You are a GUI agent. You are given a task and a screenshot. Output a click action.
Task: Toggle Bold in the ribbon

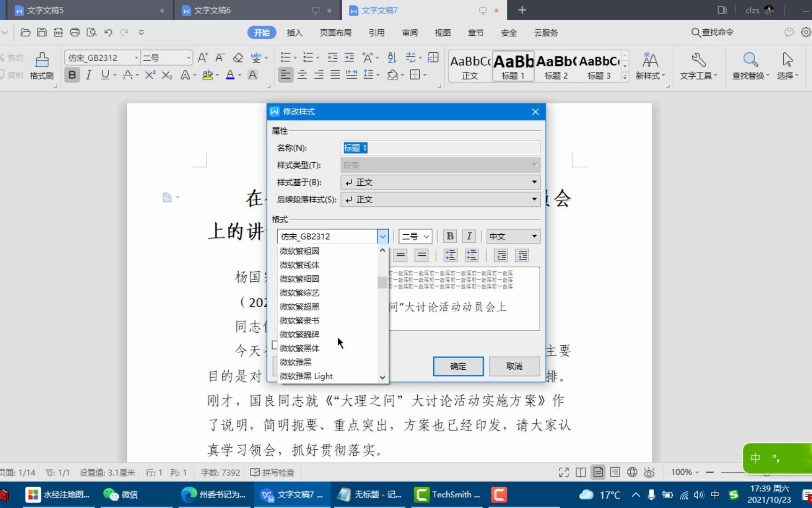pos(72,75)
